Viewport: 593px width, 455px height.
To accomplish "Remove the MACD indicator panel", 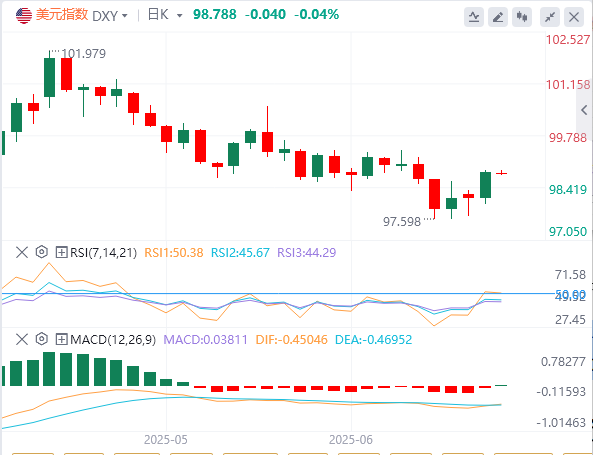I will point(22,340).
